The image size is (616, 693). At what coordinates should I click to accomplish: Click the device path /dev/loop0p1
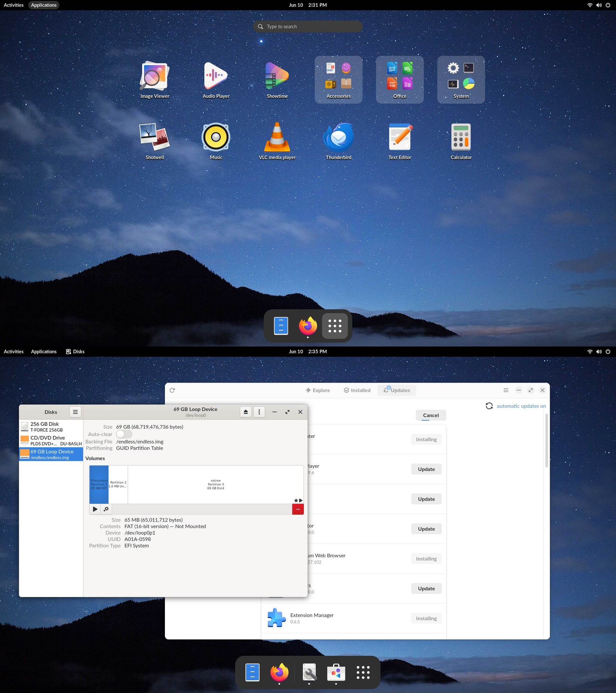pyautogui.click(x=140, y=533)
